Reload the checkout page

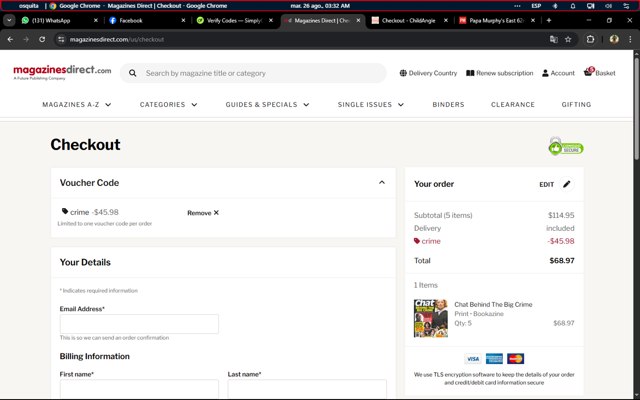tap(42, 39)
